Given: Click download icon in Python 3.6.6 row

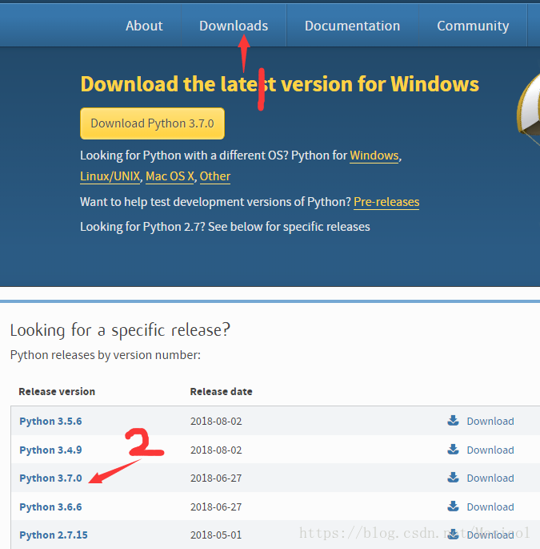Looking at the screenshot, I should [453, 506].
